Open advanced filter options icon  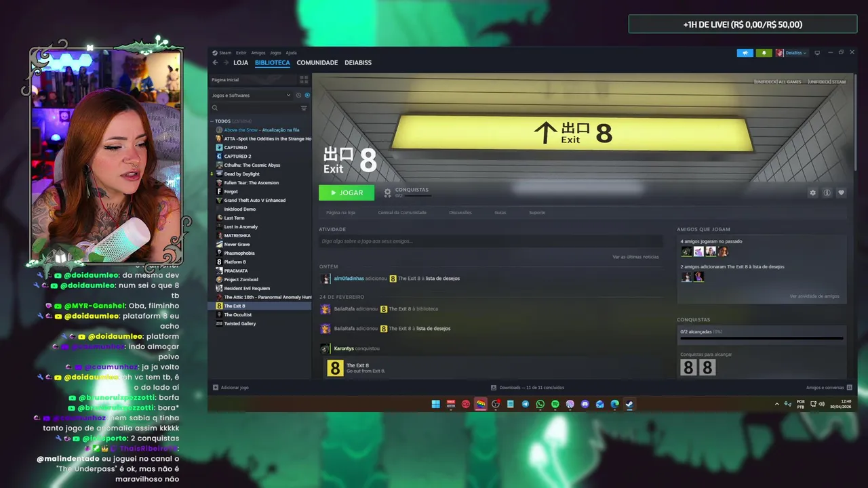304,108
